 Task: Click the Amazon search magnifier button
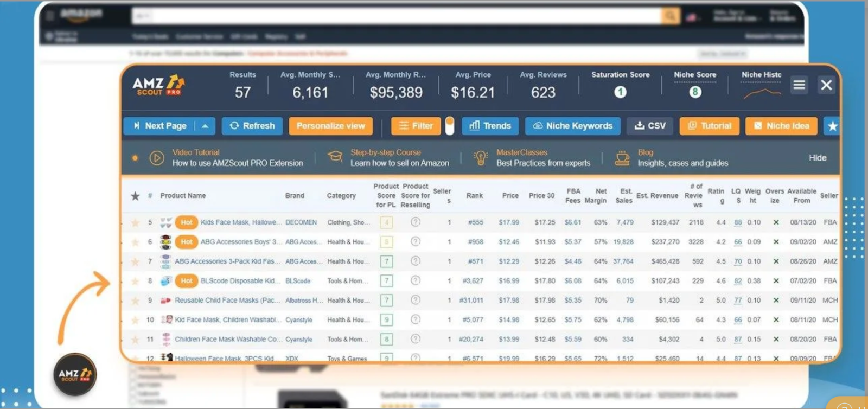click(x=671, y=16)
